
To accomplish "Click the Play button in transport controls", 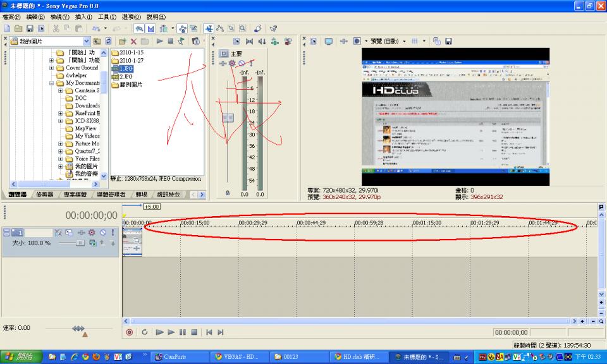I will [171, 332].
